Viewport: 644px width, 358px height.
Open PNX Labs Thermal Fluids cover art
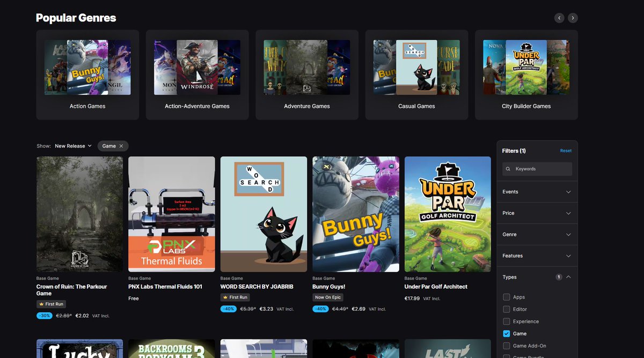click(172, 214)
